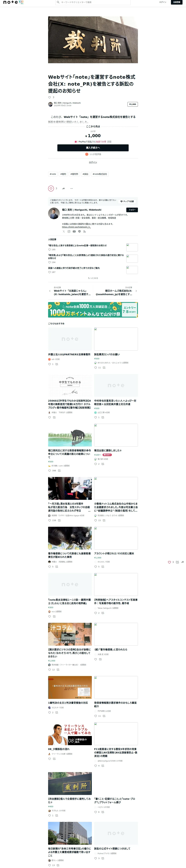Image resolution: width=186 pixels, height=868 pixels.
Task: Follow Horiguchi Hidetoshi with the フォロー button
Action: click(x=132, y=210)
